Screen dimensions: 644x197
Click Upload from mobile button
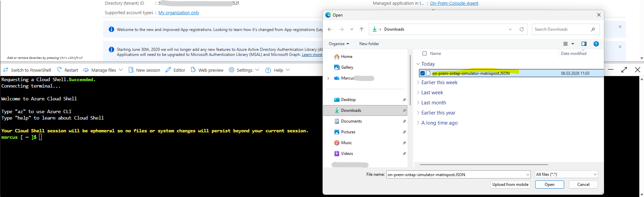510,185
